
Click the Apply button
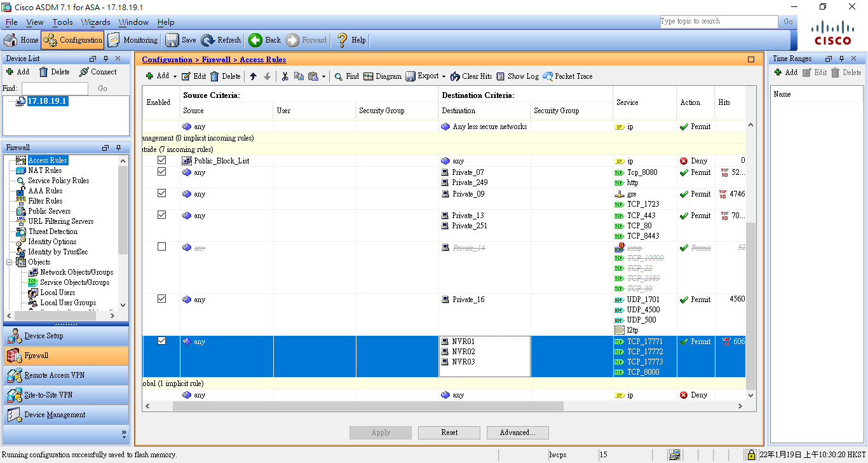click(x=380, y=432)
